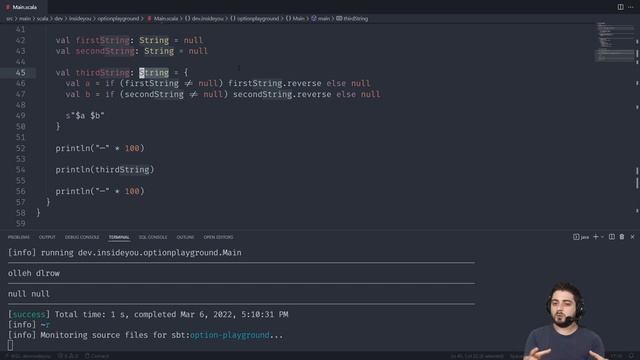Switch to the Output panel tab
640x360 pixels.
[x=47, y=237]
